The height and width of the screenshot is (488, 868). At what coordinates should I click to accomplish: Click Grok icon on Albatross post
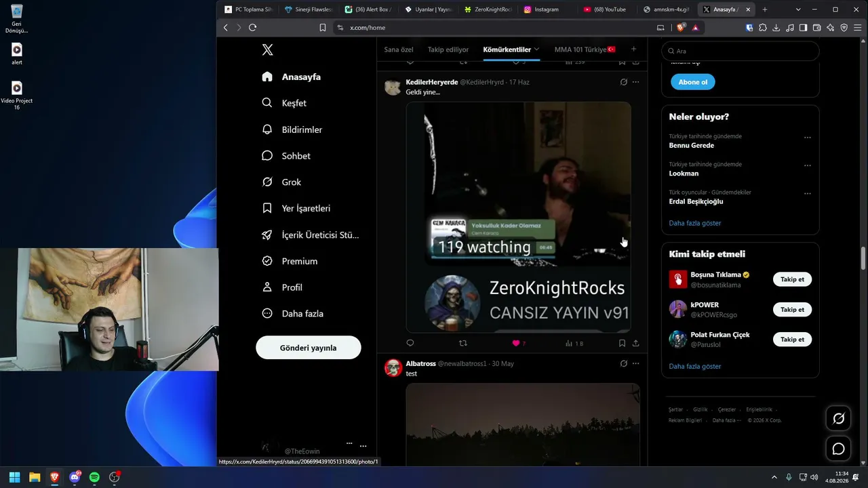point(624,363)
